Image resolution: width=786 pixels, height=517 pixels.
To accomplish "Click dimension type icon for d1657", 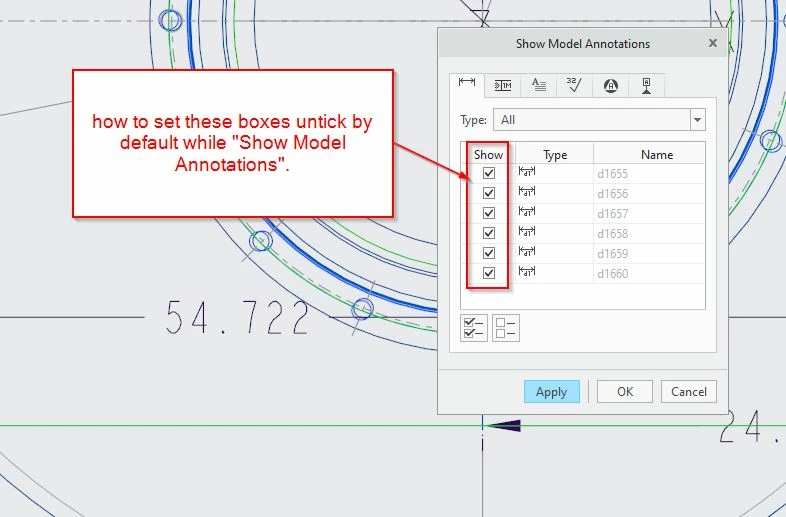I will 527,212.
